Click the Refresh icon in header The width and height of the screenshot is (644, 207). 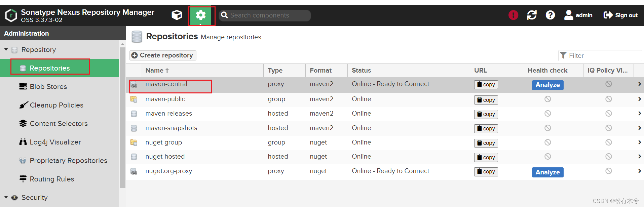click(x=532, y=15)
